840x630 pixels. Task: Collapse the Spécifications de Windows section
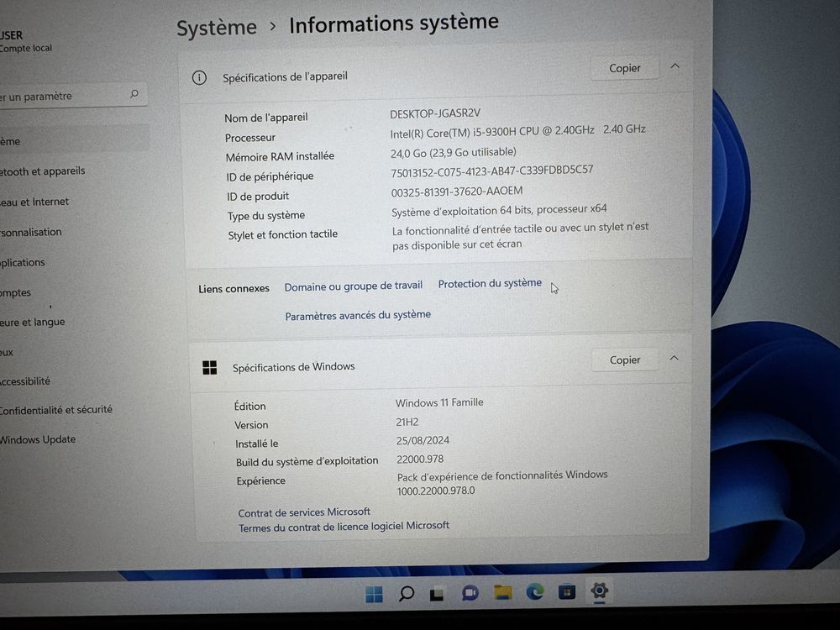(674, 358)
